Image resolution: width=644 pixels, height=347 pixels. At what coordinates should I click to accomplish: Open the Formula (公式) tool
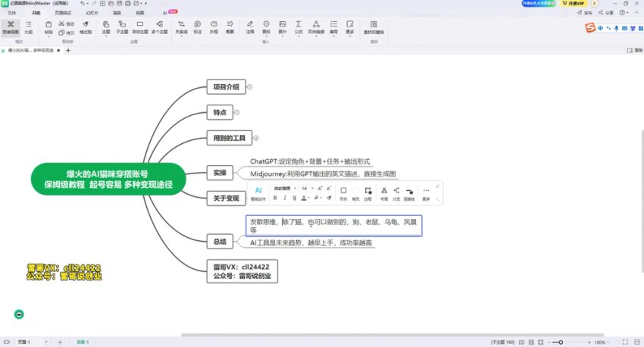(299, 27)
